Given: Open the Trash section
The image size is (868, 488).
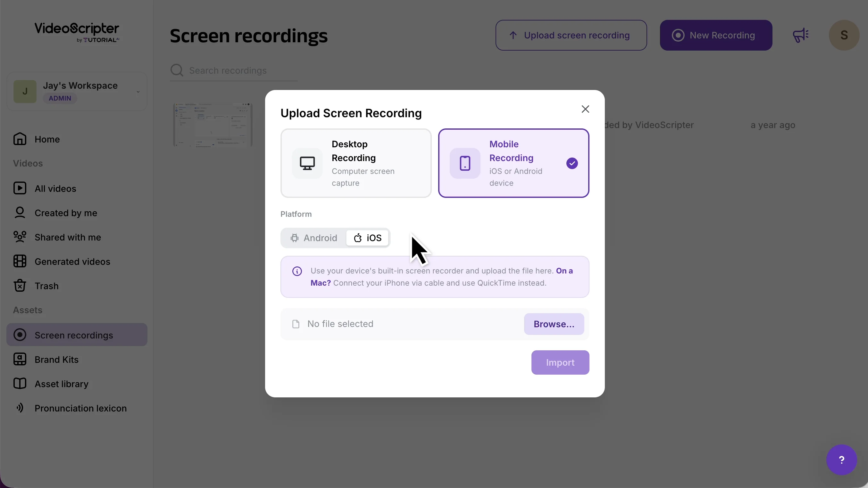Looking at the screenshot, I should click(77, 286).
